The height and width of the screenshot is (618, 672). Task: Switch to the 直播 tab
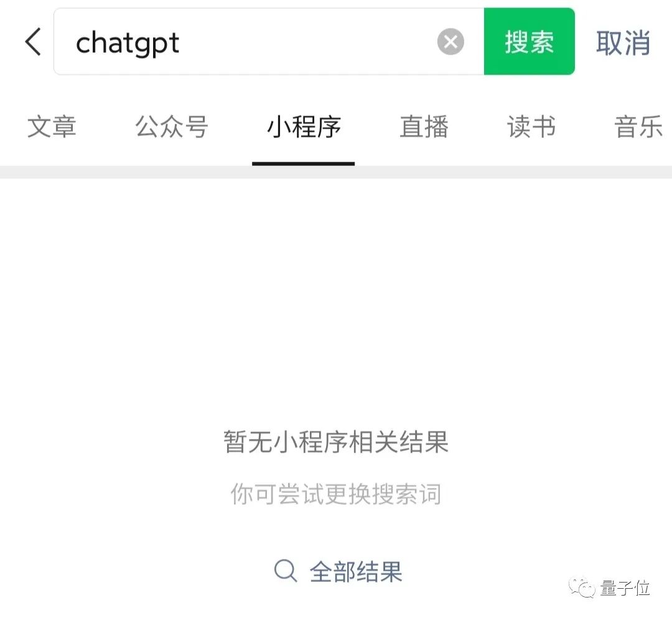pos(424,127)
